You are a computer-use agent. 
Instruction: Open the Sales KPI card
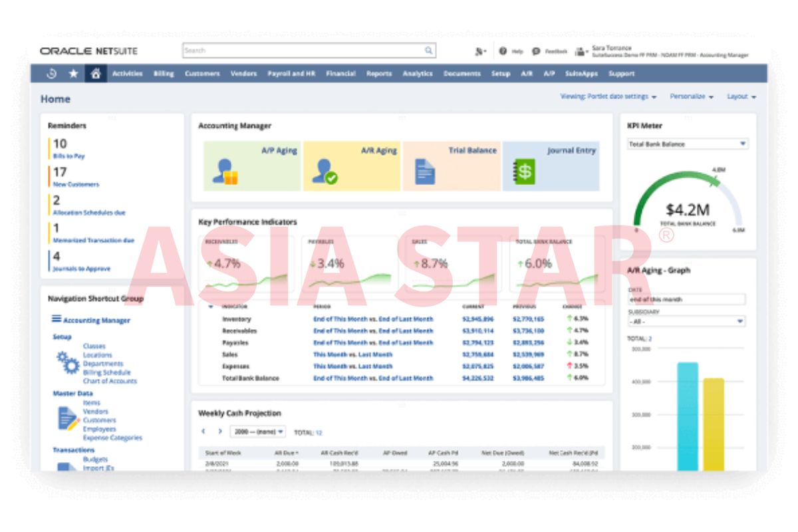pyautogui.click(x=454, y=264)
